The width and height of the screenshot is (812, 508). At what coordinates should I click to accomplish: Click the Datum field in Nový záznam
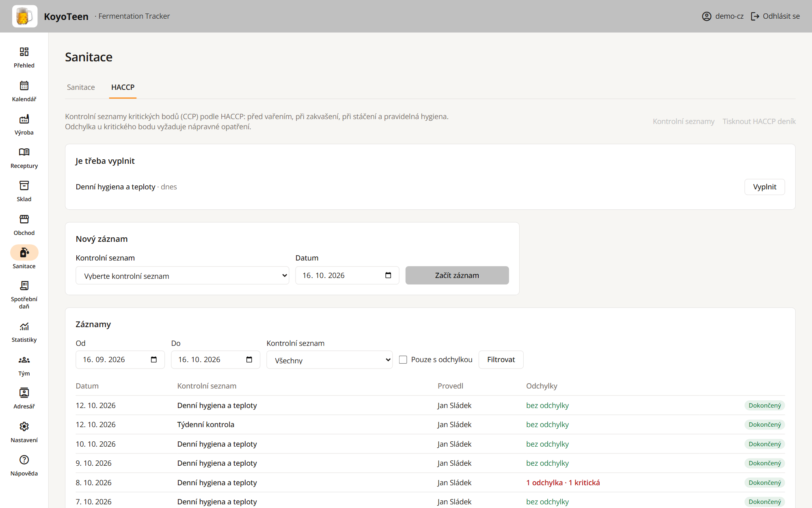[347, 276]
